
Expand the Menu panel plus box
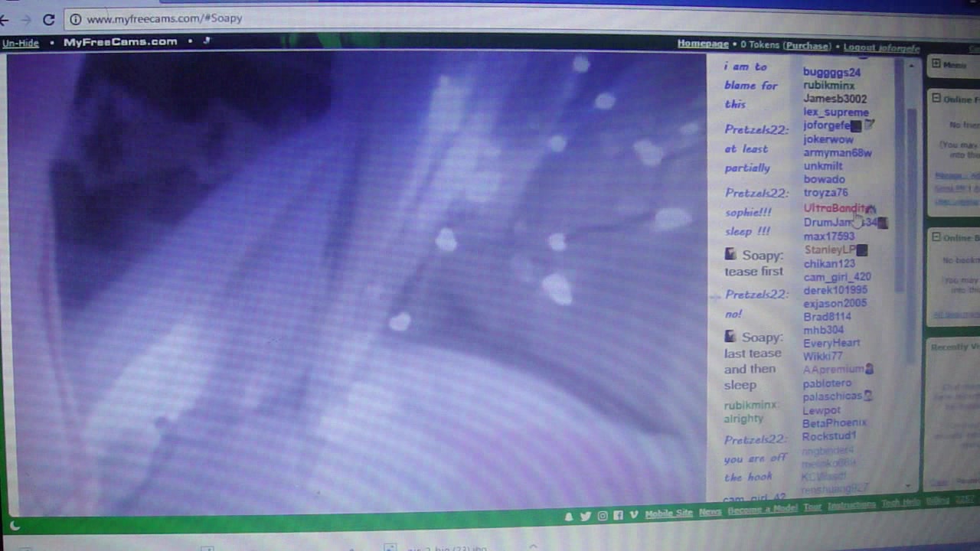click(x=936, y=65)
